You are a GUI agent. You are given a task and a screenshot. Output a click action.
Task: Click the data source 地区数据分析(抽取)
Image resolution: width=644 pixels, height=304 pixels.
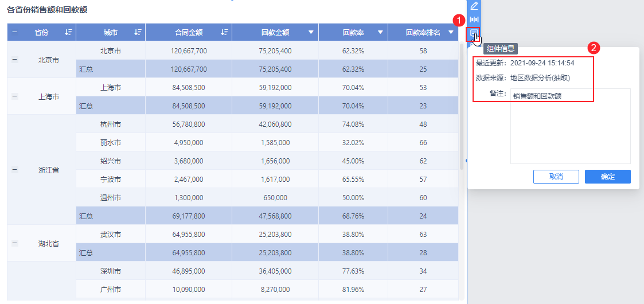[540, 77]
